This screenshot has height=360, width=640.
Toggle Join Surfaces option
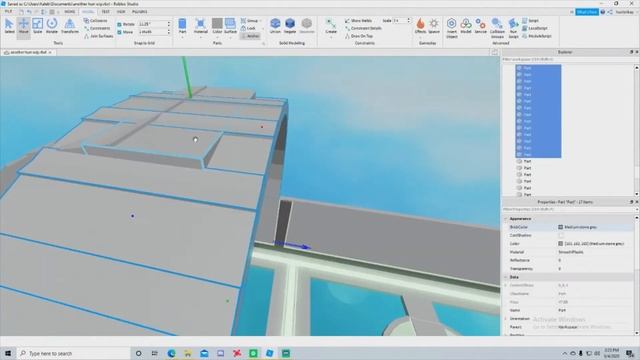(98, 36)
